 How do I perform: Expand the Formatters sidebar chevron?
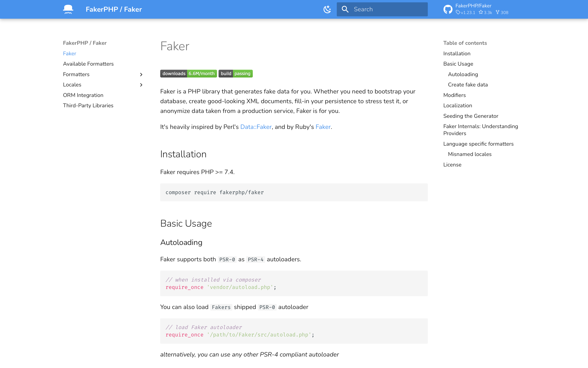[x=141, y=74]
